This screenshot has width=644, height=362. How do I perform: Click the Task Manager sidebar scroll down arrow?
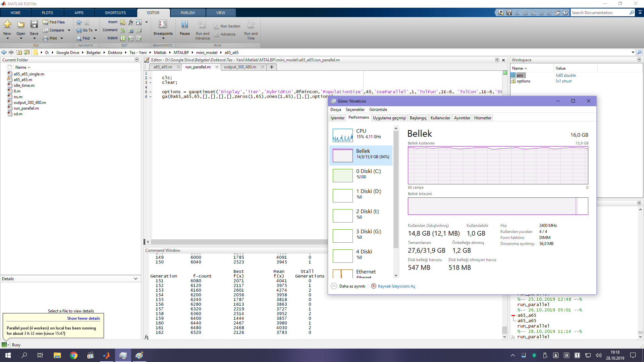(396, 276)
